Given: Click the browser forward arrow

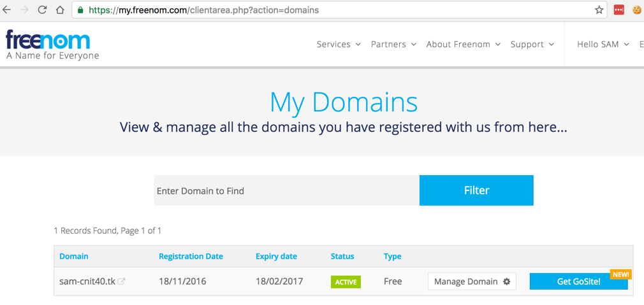Looking at the screenshot, I should pos(24,10).
